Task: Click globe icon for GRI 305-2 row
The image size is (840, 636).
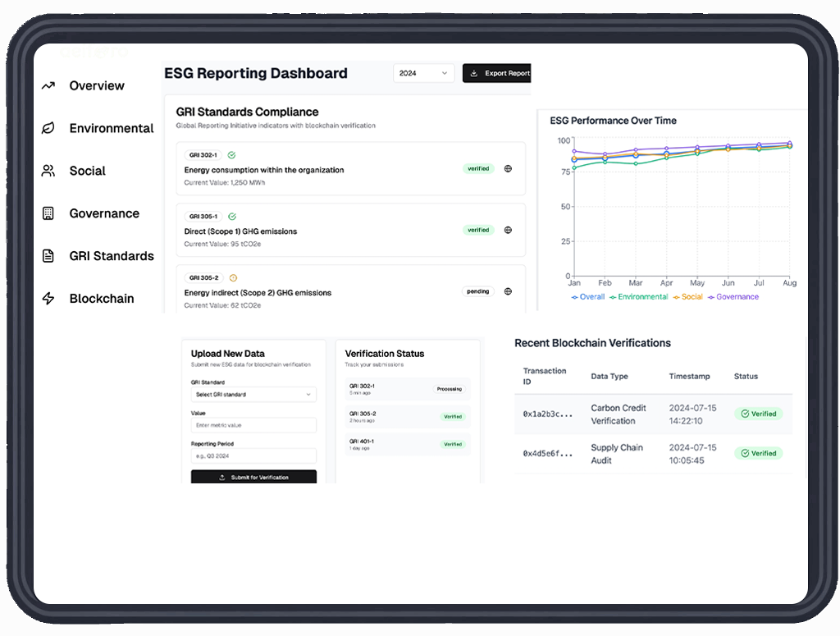Action: (508, 291)
